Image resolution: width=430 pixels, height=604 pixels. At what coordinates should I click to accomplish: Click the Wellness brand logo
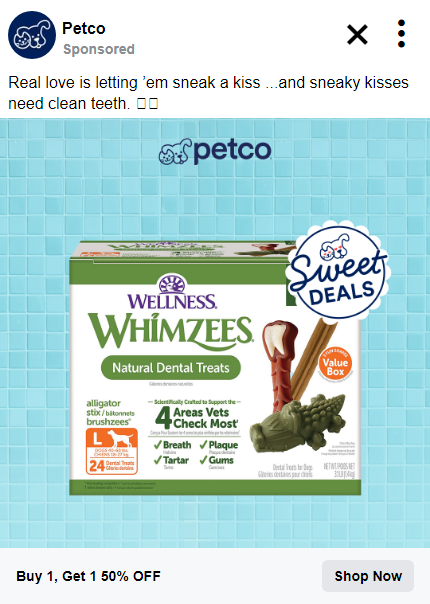(x=172, y=292)
